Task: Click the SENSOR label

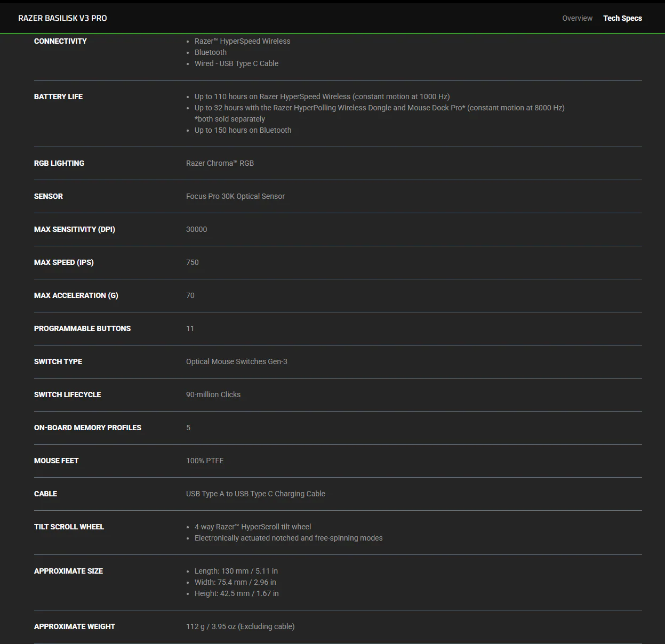Action: (49, 196)
